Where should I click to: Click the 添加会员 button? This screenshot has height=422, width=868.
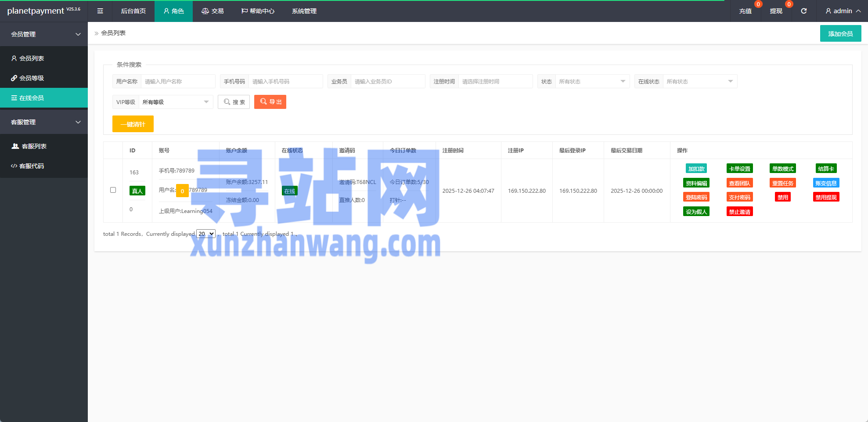click(x=840, y=33)
